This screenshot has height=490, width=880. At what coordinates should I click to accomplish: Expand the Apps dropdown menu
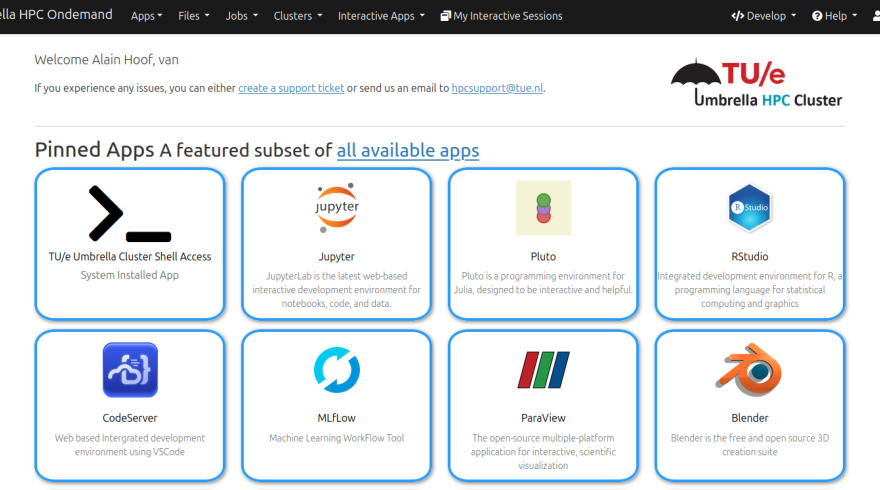click(x=147, y=16)
